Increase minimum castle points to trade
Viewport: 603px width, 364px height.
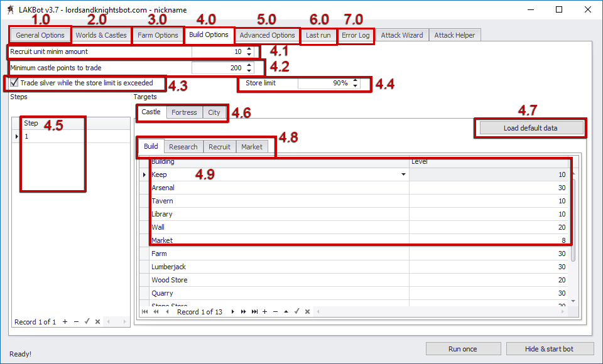(x=249, y=65)
